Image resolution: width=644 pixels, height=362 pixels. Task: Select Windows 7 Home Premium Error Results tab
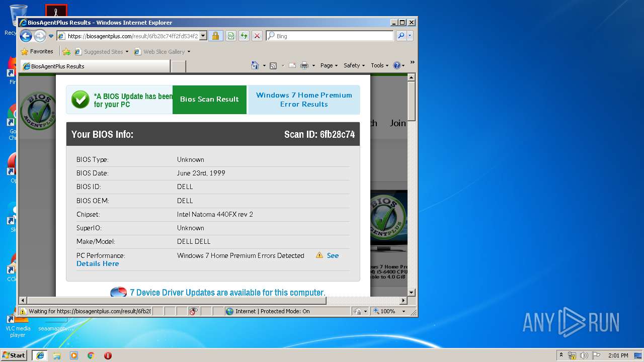(x=304, y=100)
